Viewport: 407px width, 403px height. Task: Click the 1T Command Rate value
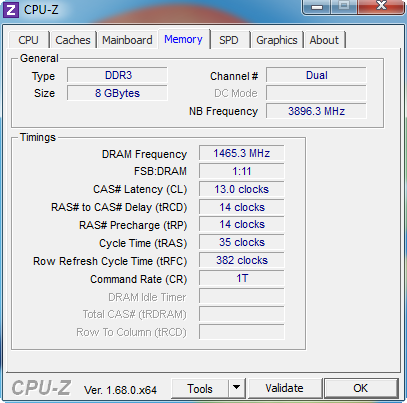pos(242,278)
